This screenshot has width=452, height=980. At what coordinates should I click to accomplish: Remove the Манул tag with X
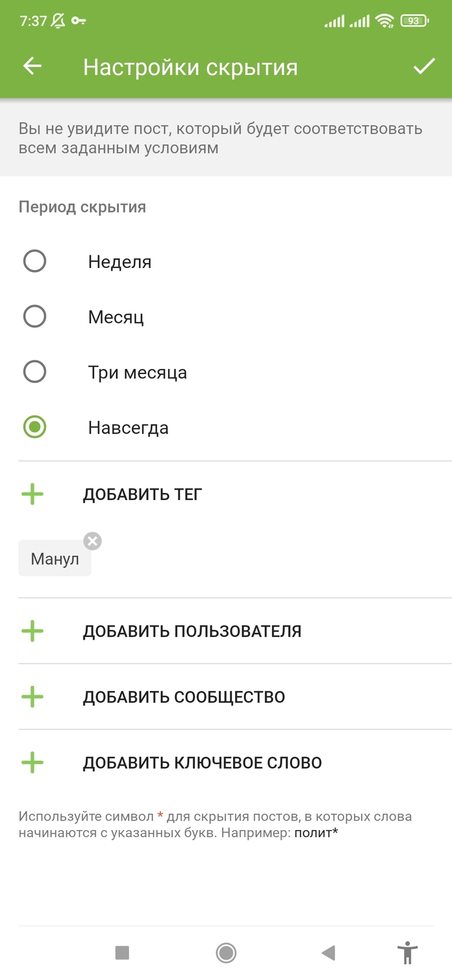[93, 541]
